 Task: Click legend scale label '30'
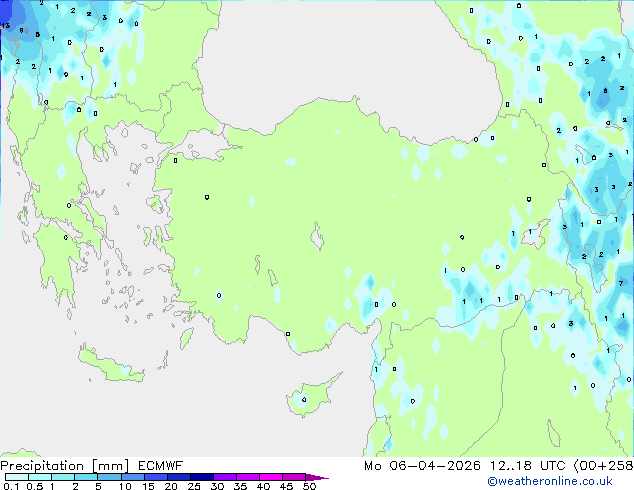[x=217, y=486]
